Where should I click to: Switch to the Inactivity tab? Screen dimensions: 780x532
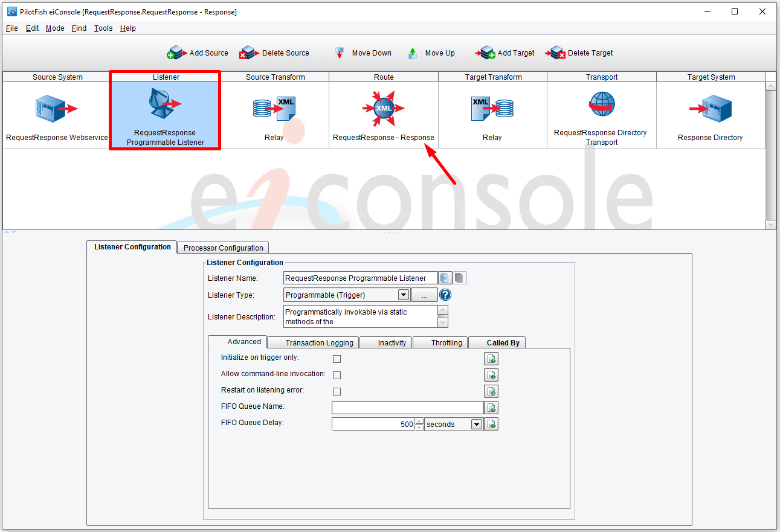click(386, 342)
